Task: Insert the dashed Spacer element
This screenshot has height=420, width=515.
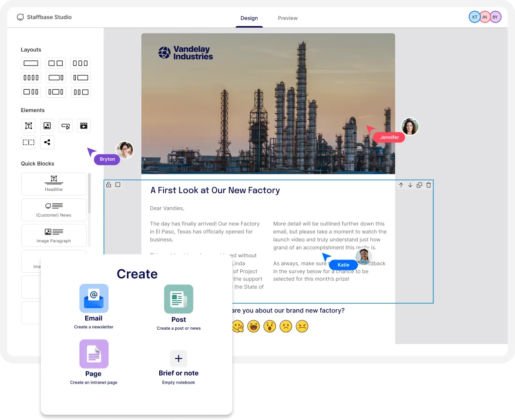Action: point(29,142)
